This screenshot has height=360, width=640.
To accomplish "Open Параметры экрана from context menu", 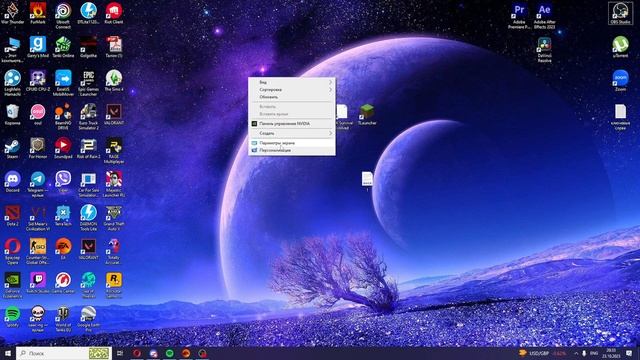I will coord(292,143).
